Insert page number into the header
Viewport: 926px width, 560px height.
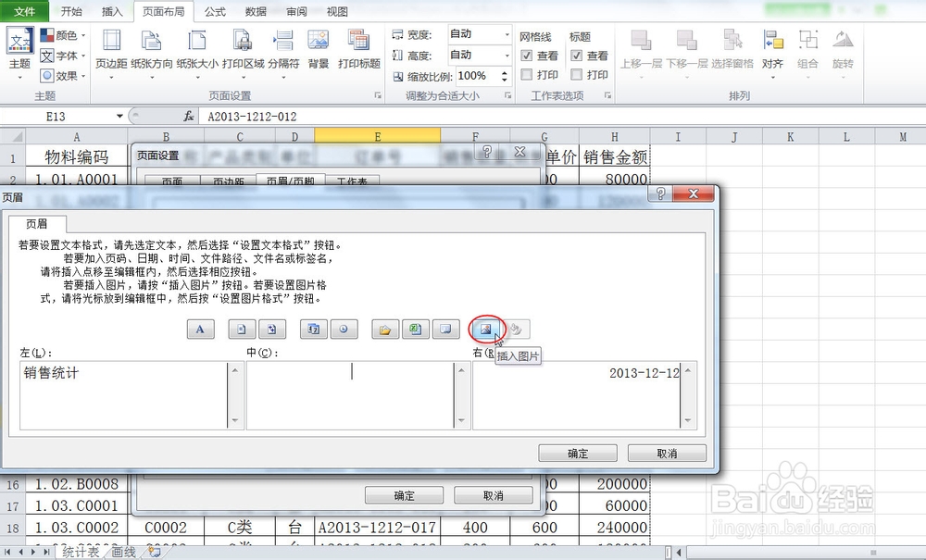pyautogui.click(x=242, y=329)
